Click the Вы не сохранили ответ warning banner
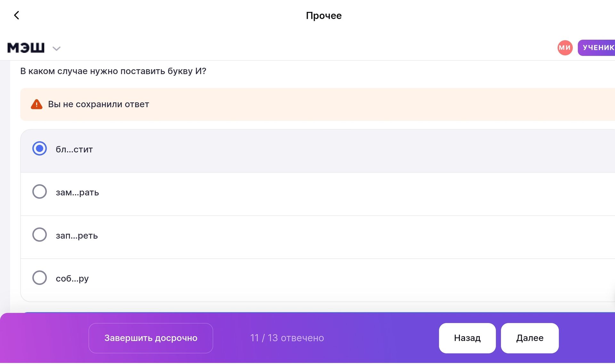 (x=317, y=104)
